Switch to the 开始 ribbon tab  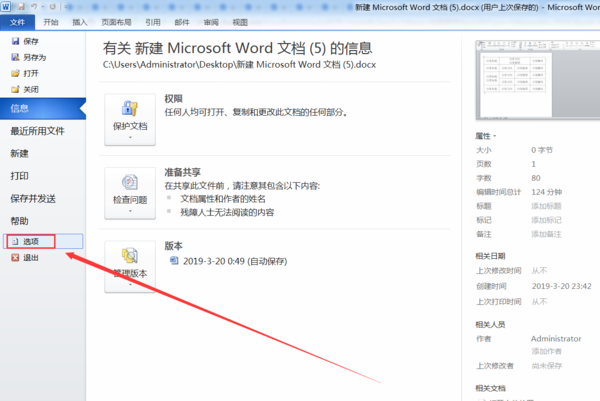(51, 22)
